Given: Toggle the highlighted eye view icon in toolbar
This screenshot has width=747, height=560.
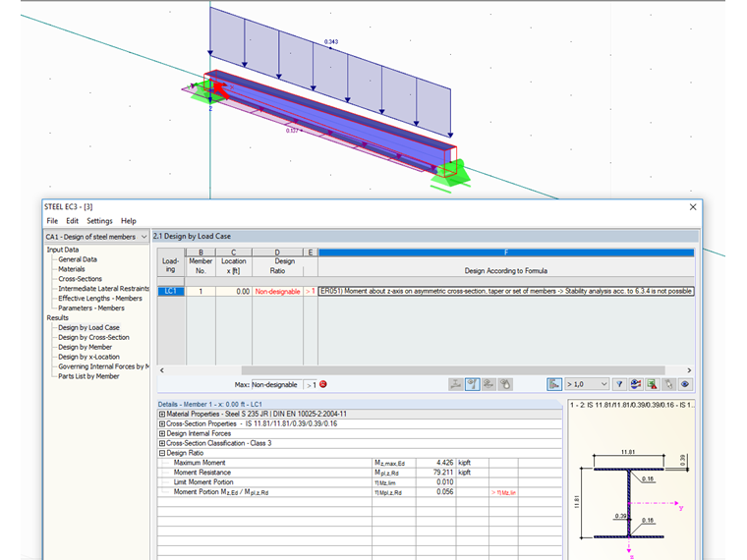Looking at the screenshot, I should pyautogui.click(x=472, y=384).
